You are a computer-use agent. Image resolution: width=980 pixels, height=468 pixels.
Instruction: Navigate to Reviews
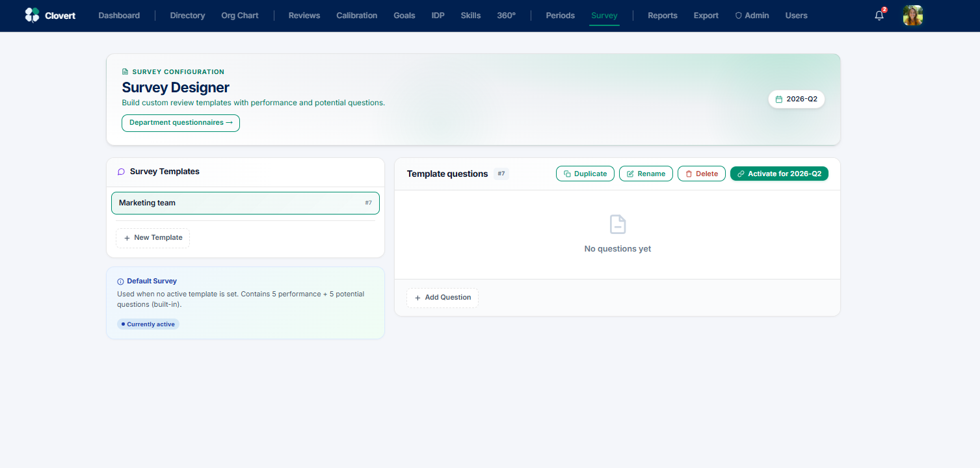(304, 16)
